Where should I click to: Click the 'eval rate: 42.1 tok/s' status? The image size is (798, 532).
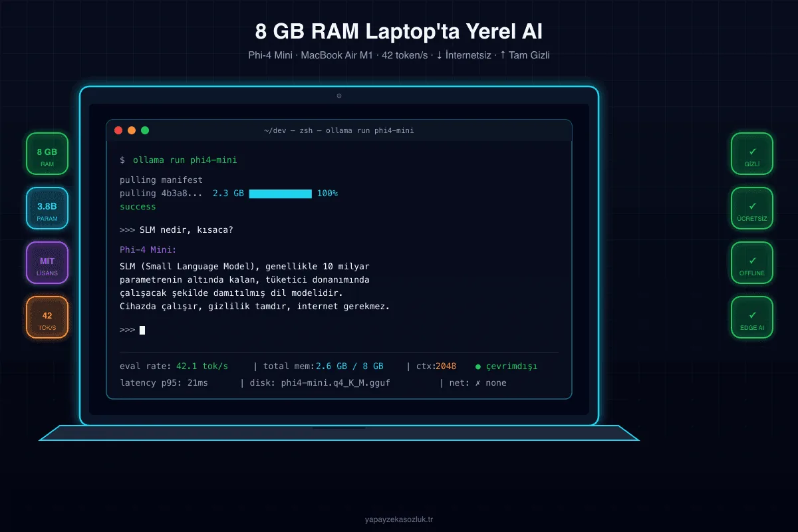174,366
